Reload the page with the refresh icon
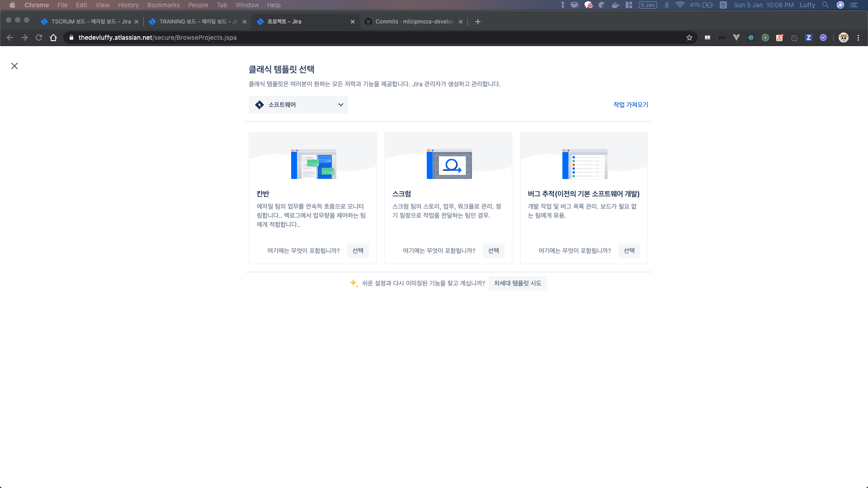The width and height of the screenshot is (868, 488). (x=39, y=38)
